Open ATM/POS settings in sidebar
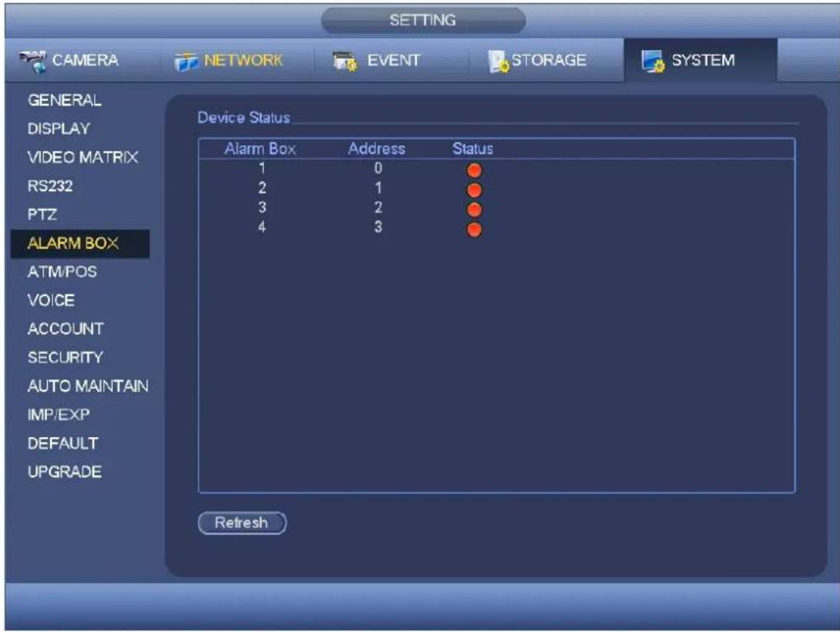The width and height of the screenshot is (840, 632). click(62, 271)
